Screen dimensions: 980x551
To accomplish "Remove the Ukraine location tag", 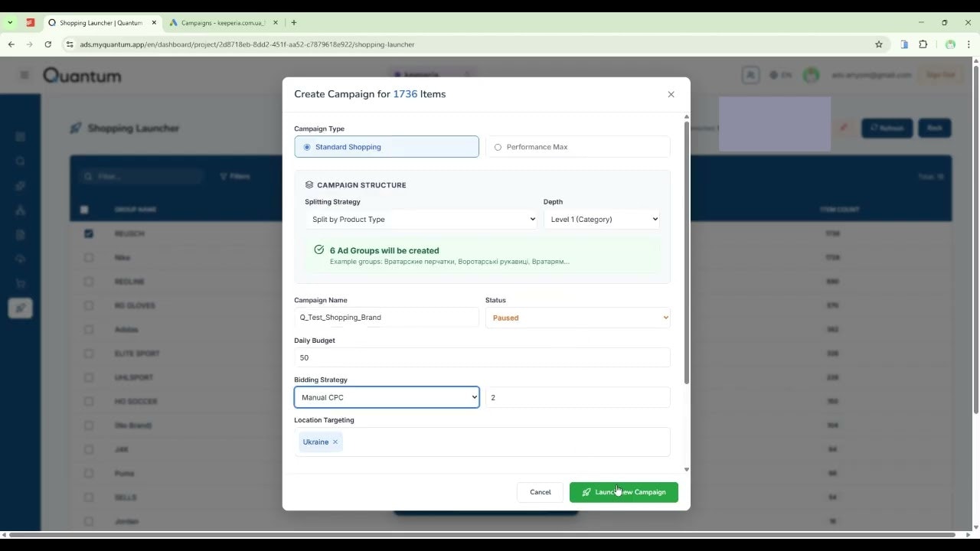I will click(x=335, y=442).
